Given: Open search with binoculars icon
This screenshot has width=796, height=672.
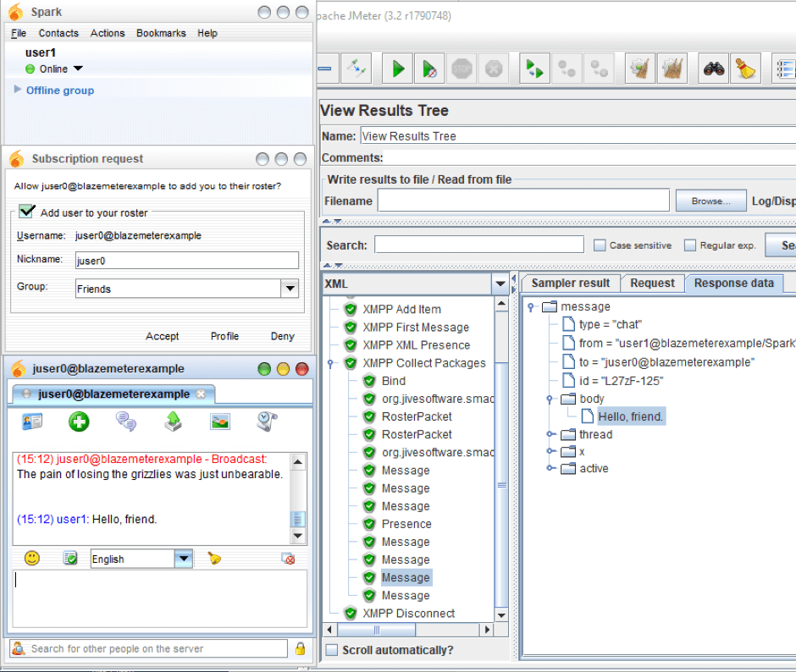Looking at the screenshot, I should (x=713, y=69).
